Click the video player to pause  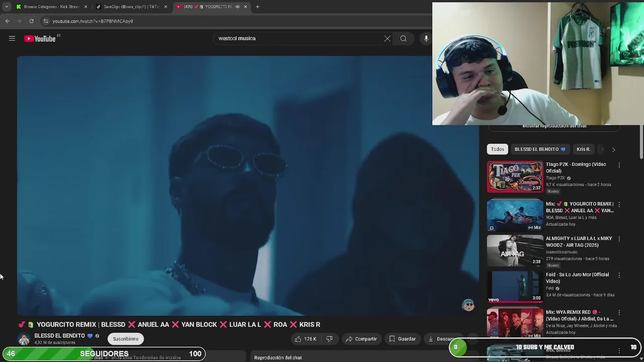coord(248,185)
